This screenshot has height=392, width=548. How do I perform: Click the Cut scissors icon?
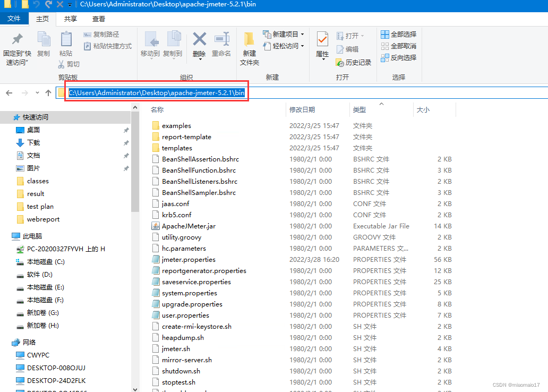click(x=62, y=64)
